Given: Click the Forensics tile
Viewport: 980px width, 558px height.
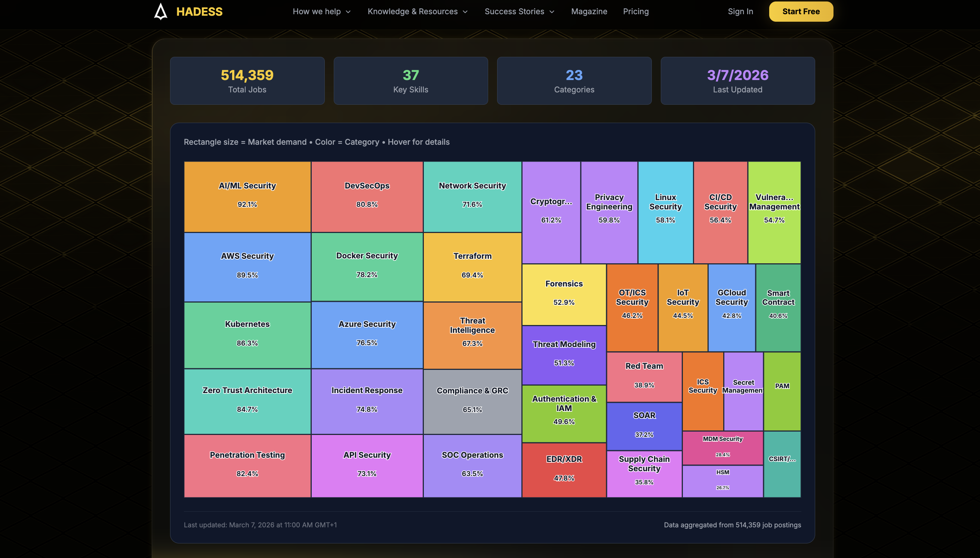Looking at the screenshot, I should [563, 294].
